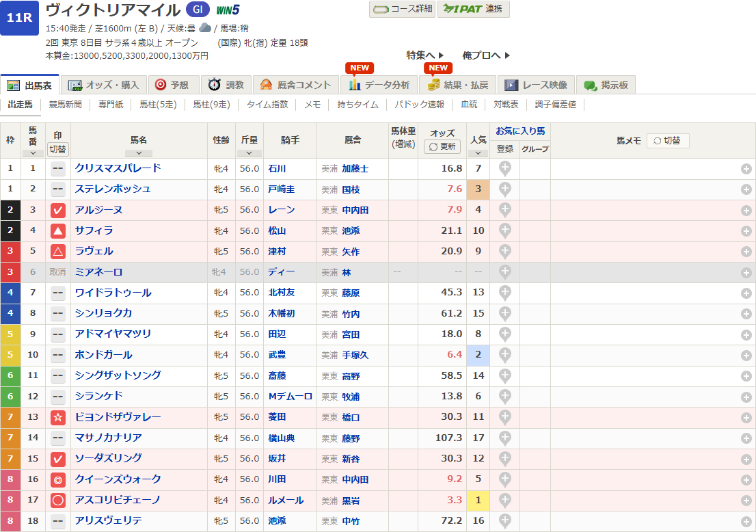Toggle the 印 切替 button
This screenshot has width=756, height=532.
[58, 148]
